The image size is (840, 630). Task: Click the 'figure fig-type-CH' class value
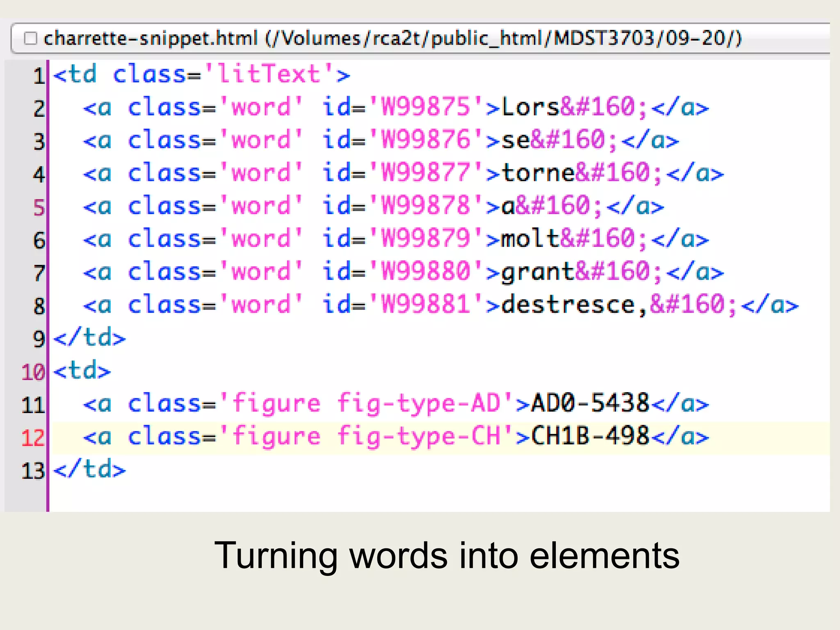click(x=366, y=436)
